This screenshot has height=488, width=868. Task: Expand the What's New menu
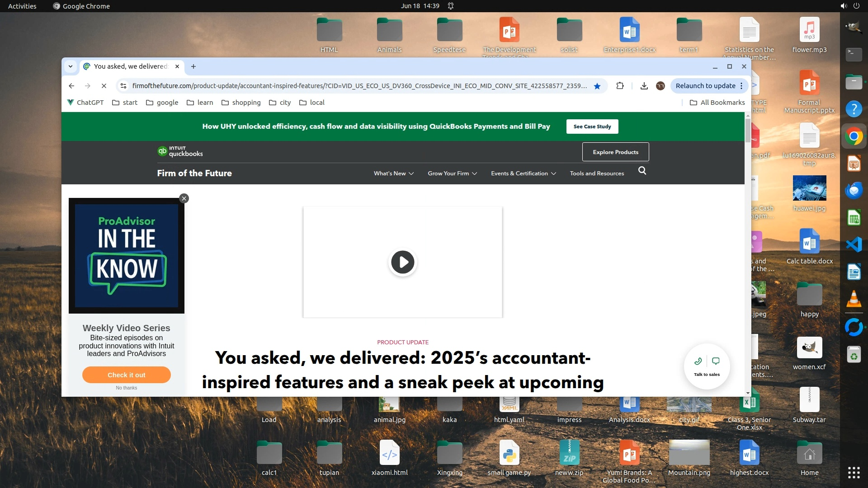393,174
